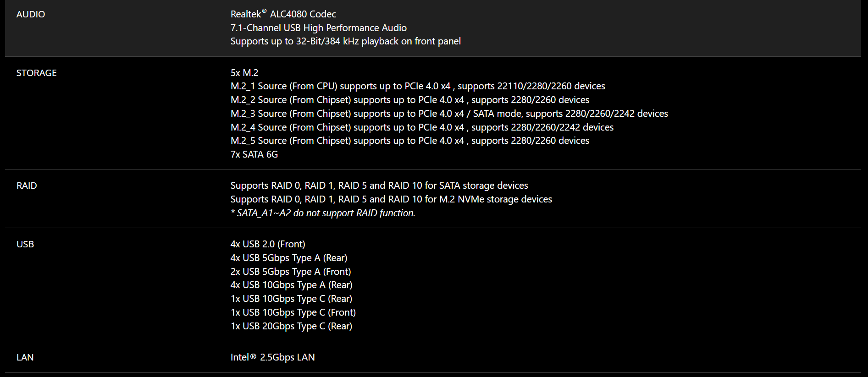
Task: Click the 5x M.2 line
Action: (x=244, y=73)
